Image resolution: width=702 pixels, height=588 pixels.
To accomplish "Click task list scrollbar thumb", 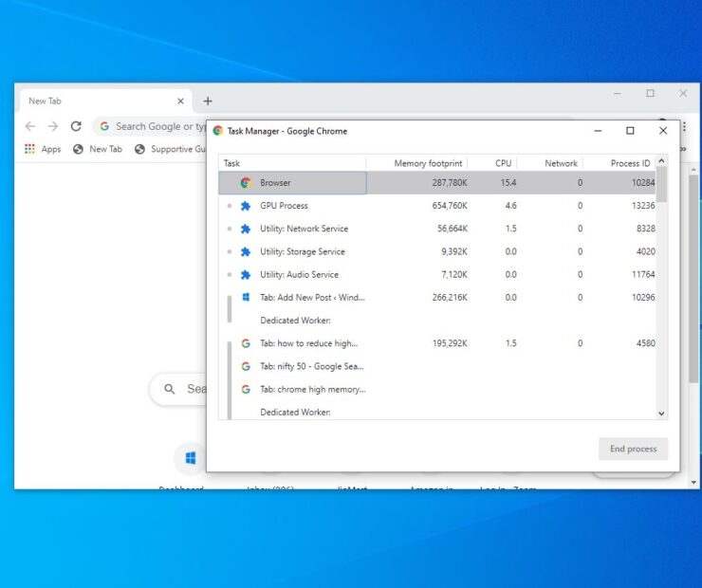I will tap(661, 185).
